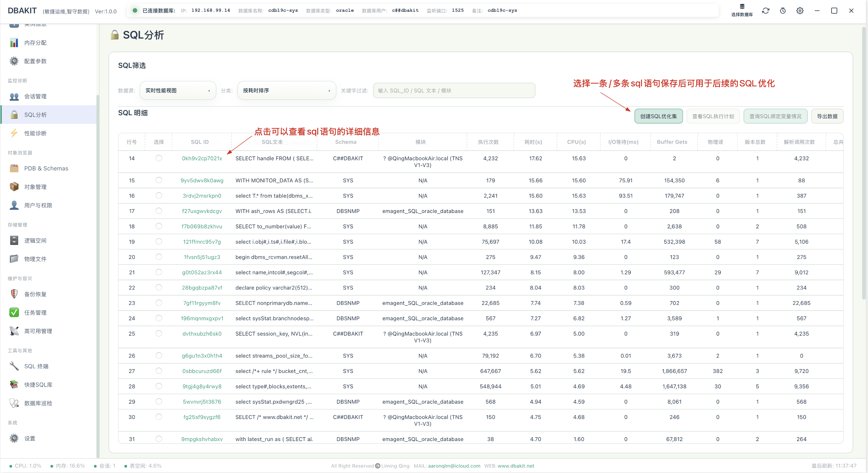Click the main page vertical scrollbar
The width and height of the screenshot is (868, 473).
(x=864, y=163)
